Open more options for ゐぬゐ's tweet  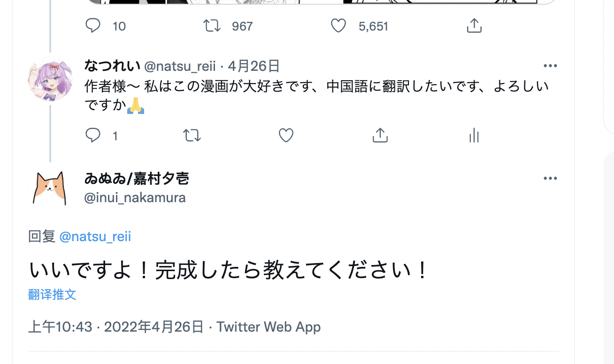coord(550,178)
